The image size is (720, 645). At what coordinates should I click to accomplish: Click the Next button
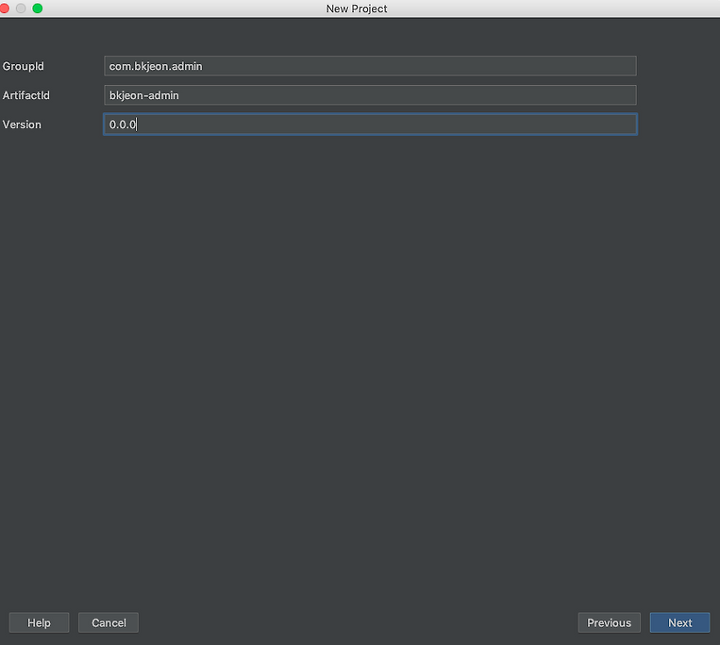tap(680, 623)
